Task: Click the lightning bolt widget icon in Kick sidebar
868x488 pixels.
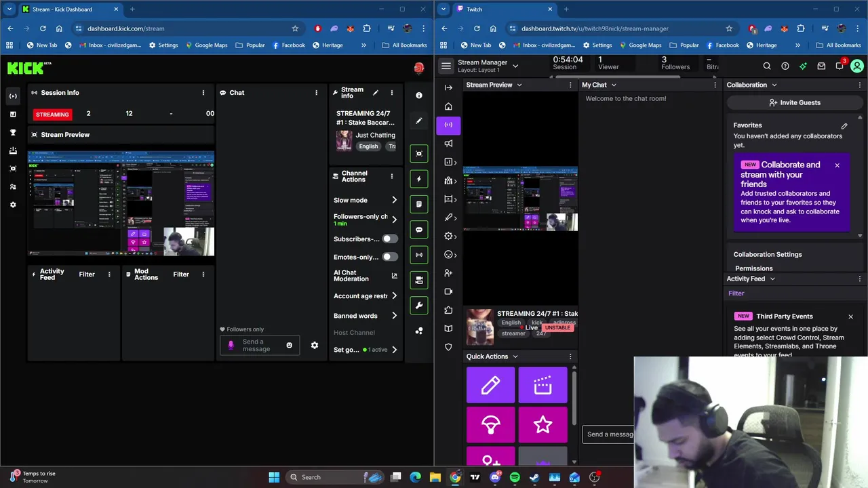Action: [x=419, y=179]
